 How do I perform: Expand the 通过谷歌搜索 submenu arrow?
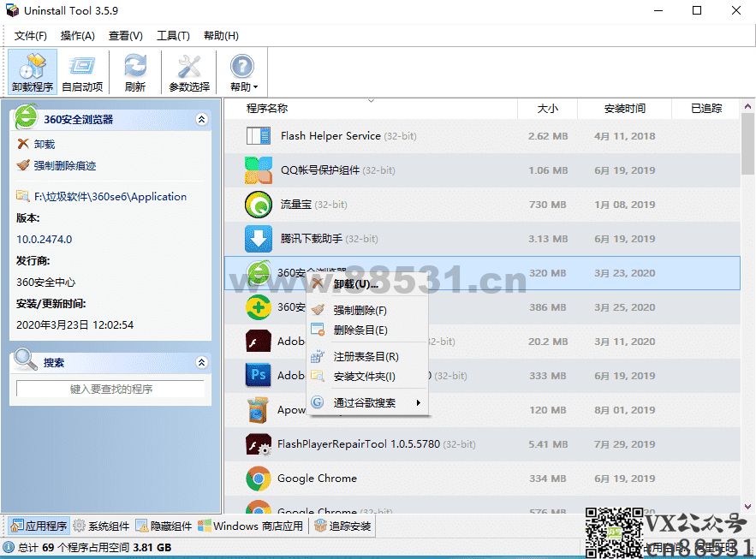(x=419, y=403)
